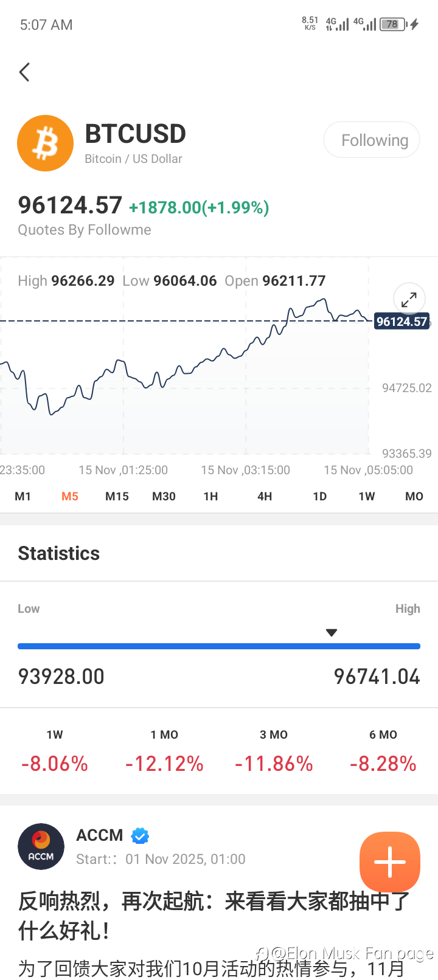Tap the blue low-high range bar

click(x=219, y=646)
